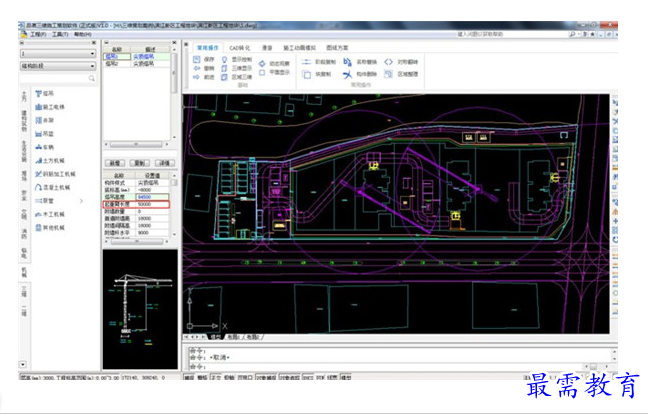Click the property table vertical scrollbar
The width and height of the screenshot is (648, 417).
(x=174, y=205)
